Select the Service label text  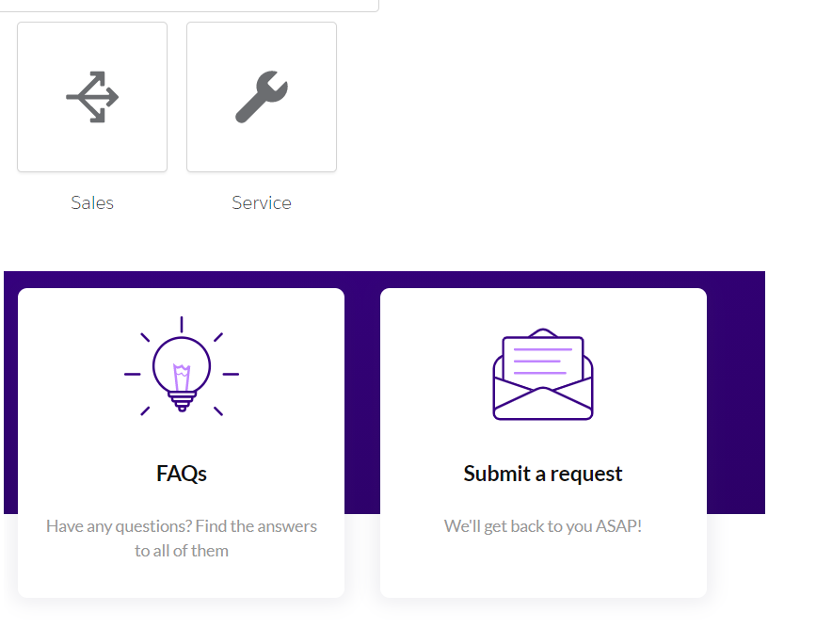(x=262, y=202)
